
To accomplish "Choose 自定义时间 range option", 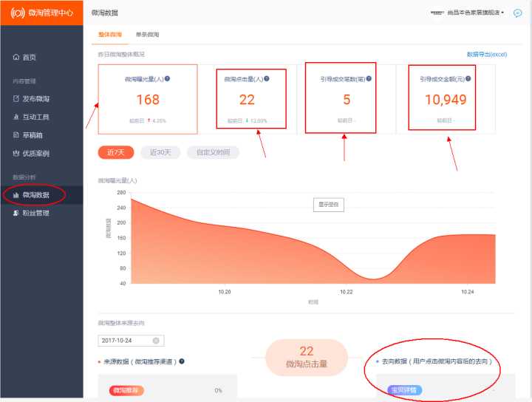I will point(213,152).
